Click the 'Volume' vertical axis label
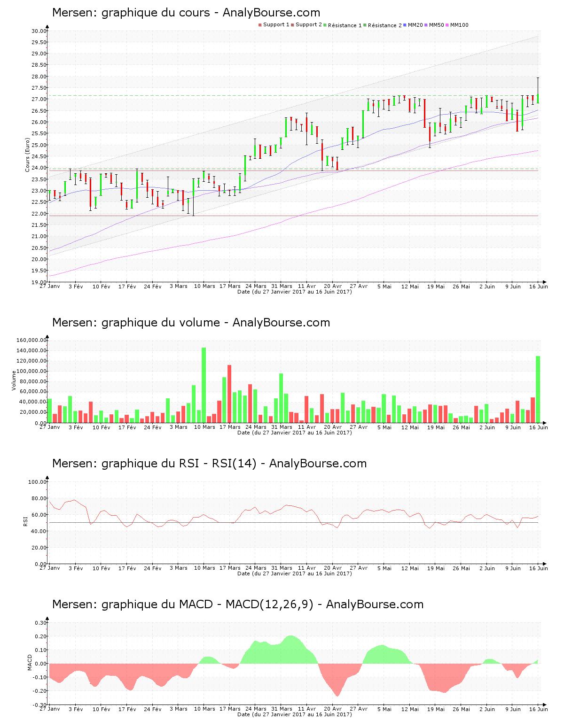Image resolution: width=564 pixels, height=728 pixels. tap(14, 380)
